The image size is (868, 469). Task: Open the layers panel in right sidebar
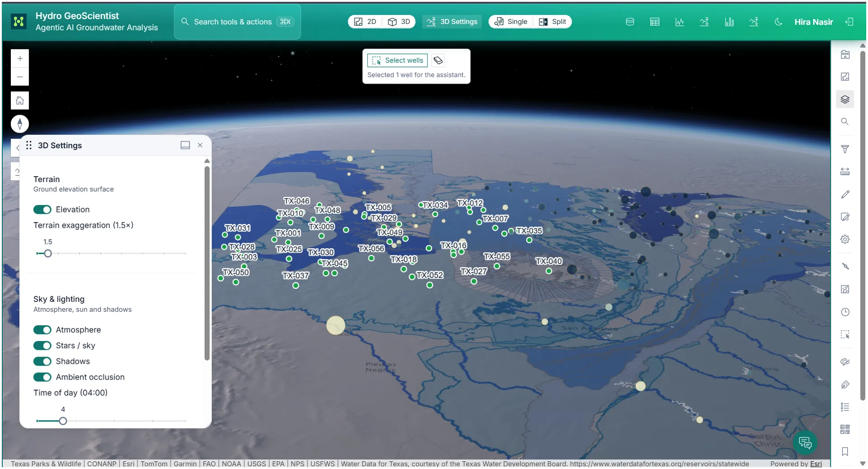pyautogui.click(x=845, y=99)
